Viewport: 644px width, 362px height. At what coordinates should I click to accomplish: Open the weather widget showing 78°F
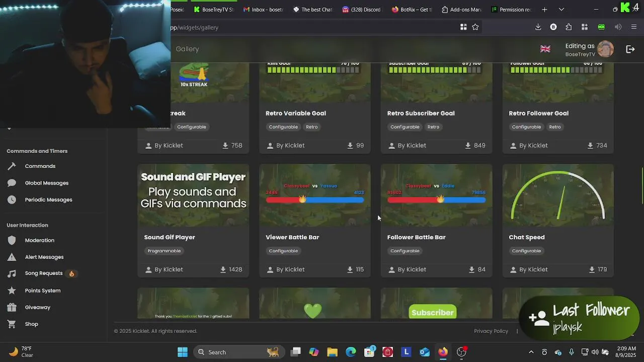point(21,352)
